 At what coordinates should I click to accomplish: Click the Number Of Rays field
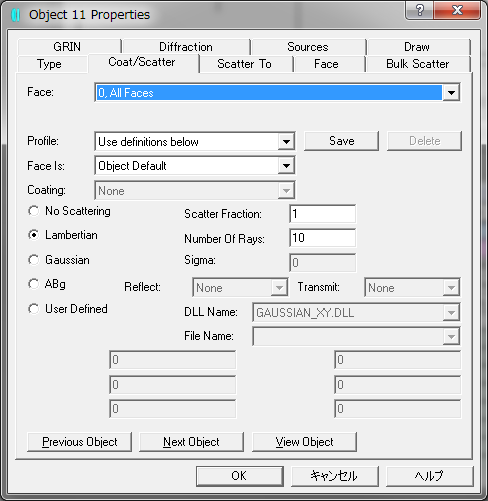(322, 238)
